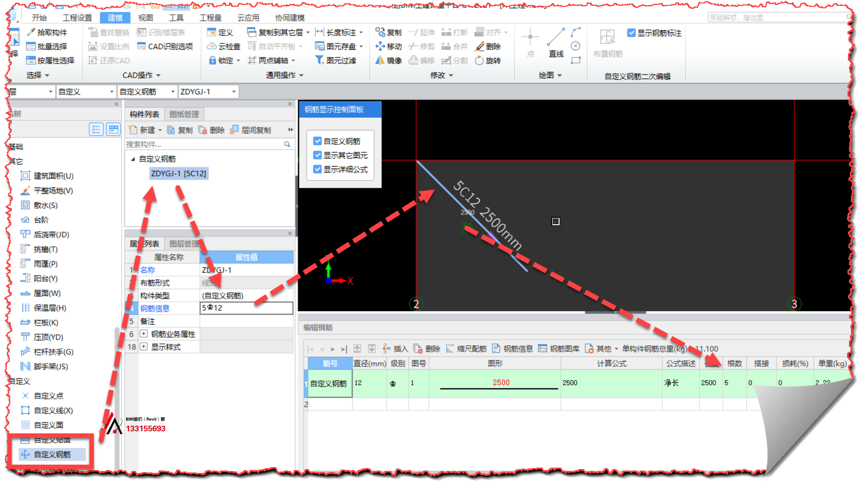Choose 按属性选择 select by attribute

[x=50, y=61]
